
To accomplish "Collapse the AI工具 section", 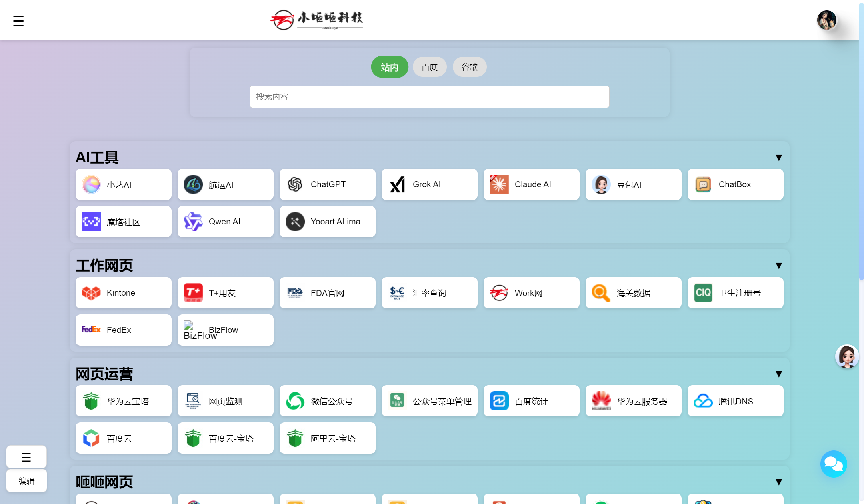I will (778, 158).
